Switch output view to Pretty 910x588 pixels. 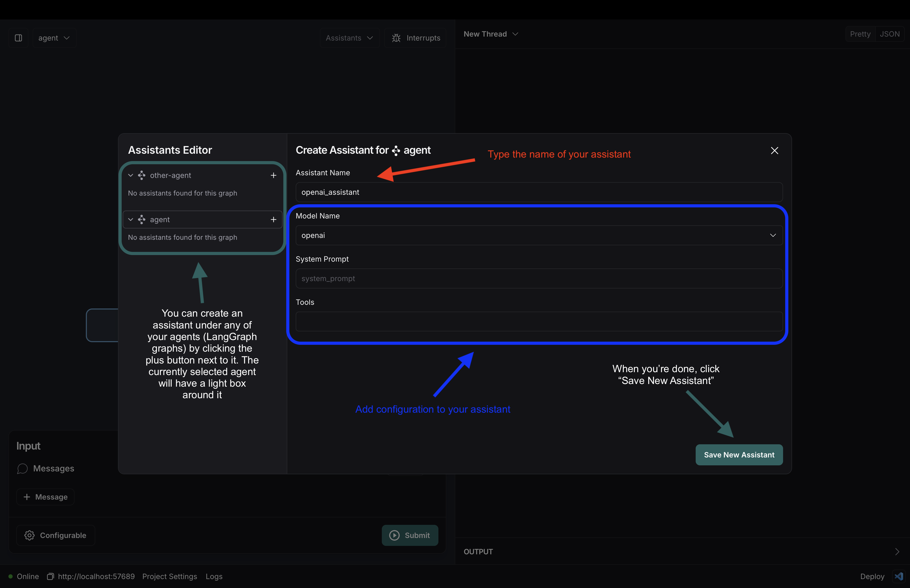pyautogui.click(x=860, y=34)
